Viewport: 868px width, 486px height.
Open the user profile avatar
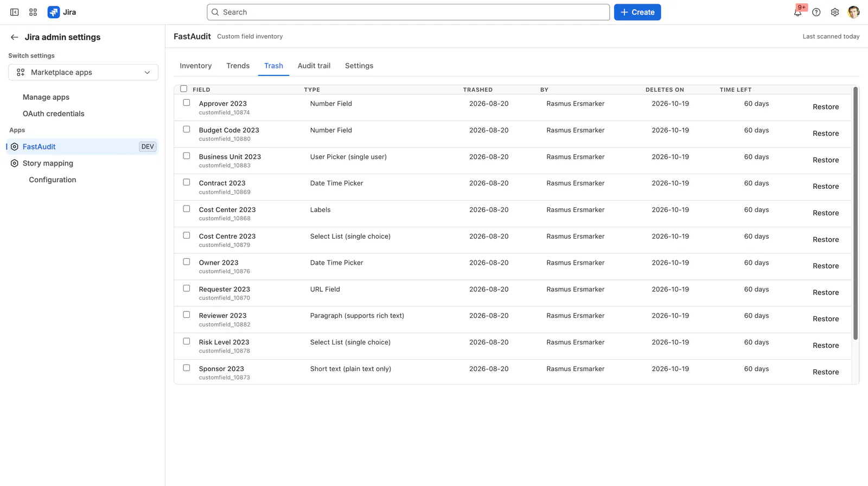click(x=853, y=12)
